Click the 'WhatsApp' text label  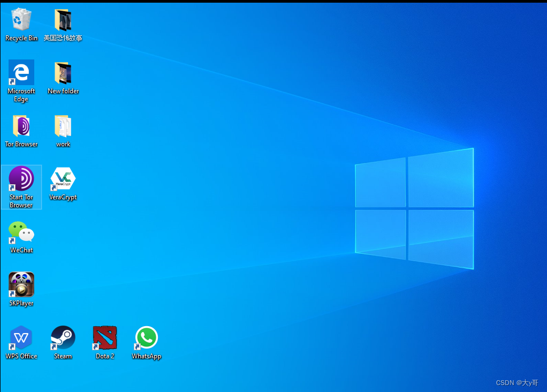tap(146, 356)
